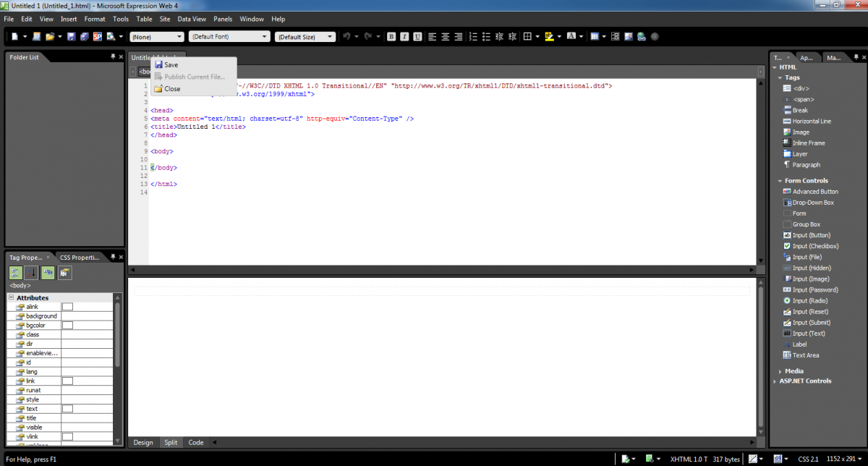Expand the ASP.NET Controls section
Viewport: 868px width, 466px height.
[775, 381]
